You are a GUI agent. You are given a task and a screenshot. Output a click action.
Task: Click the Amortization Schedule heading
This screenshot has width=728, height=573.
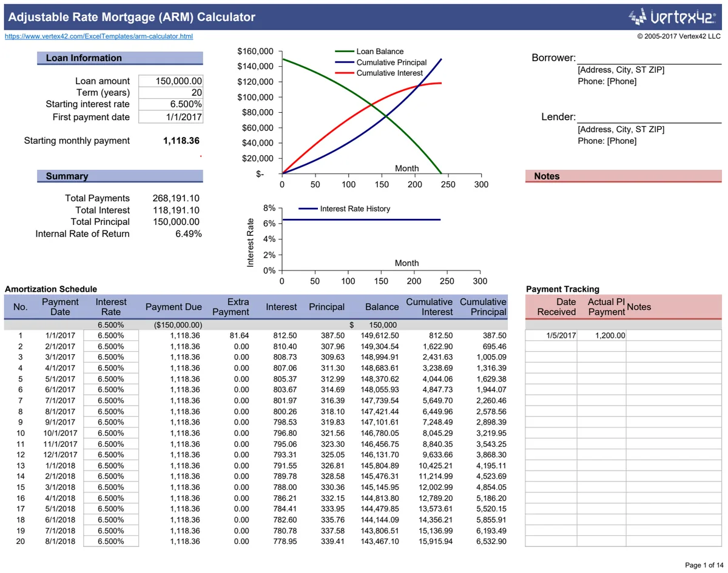pyautogui.click(x=50, y=289)
